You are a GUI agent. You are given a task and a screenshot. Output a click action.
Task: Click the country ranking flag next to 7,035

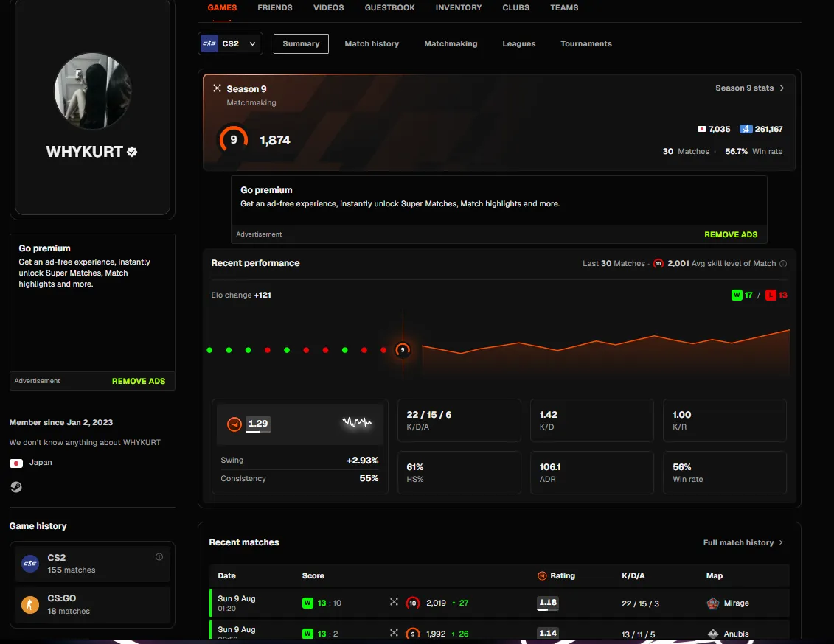pos(701,129)
